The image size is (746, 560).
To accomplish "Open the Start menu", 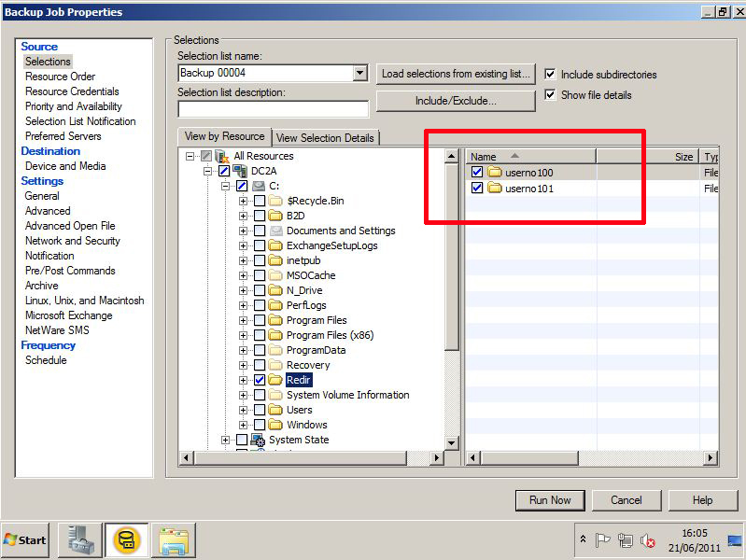I will [25, 540].
